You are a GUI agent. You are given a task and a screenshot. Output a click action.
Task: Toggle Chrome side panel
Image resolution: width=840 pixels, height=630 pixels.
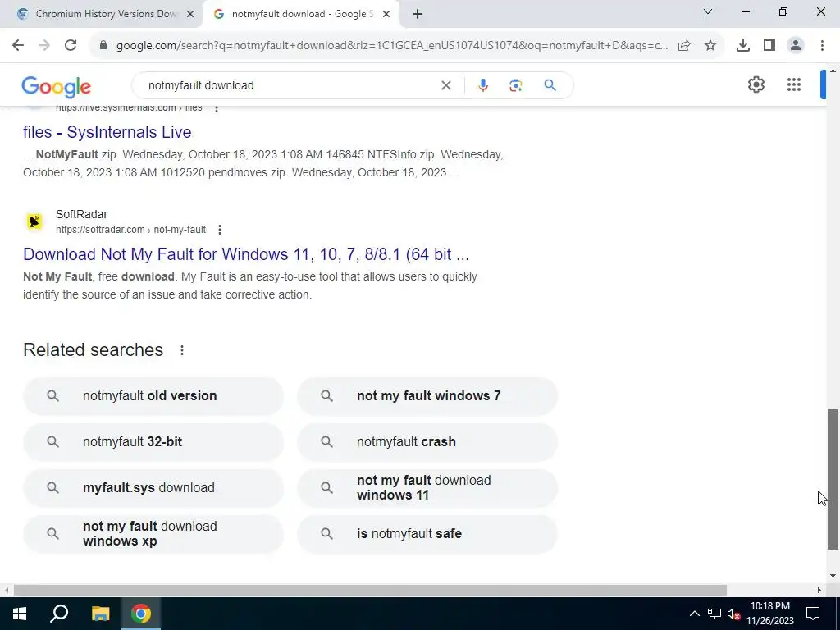pyautogui.click(x=769, y=46)
